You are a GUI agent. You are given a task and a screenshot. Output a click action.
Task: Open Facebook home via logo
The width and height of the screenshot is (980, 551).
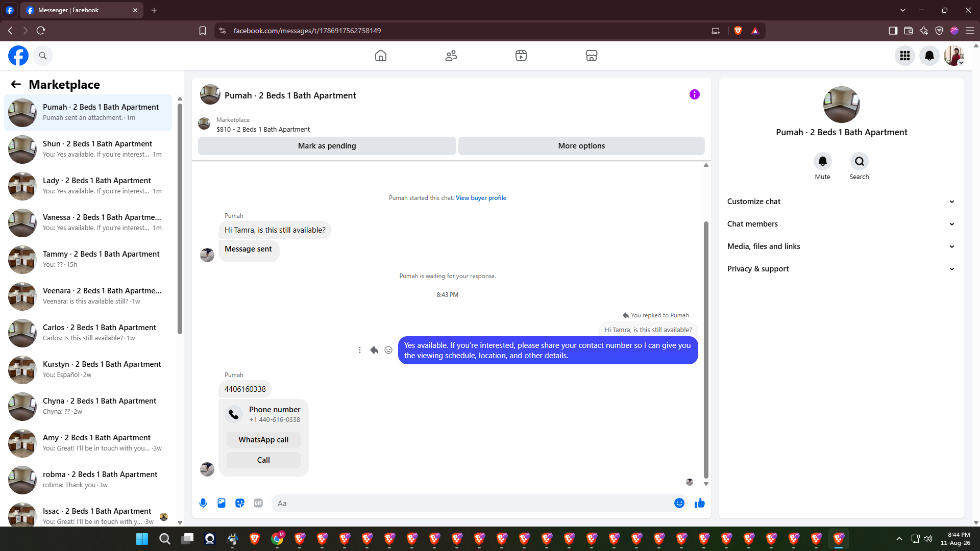pyautogui.click(x=18, y=56)
